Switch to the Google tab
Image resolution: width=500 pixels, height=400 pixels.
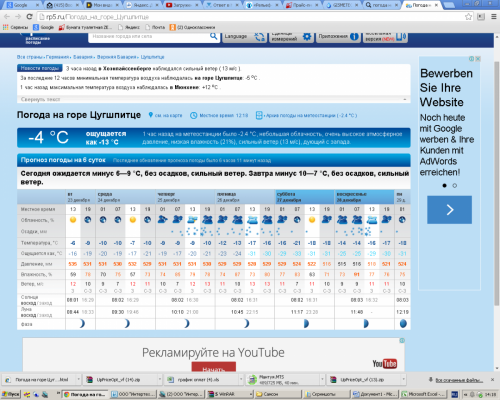click(x=23, y=5)
